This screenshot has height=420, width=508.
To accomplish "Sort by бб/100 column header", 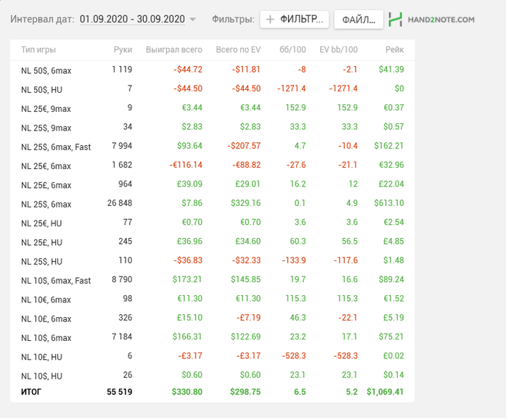I will coord(292,49).
